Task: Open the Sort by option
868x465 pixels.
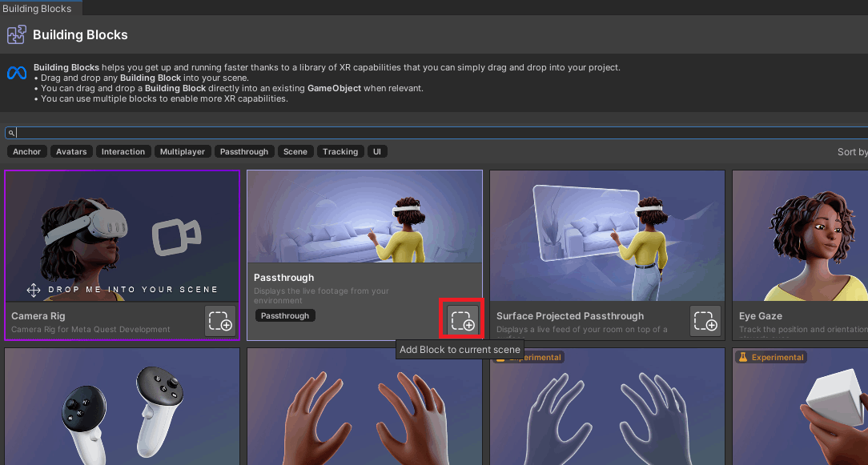Action: click(853, 152)
